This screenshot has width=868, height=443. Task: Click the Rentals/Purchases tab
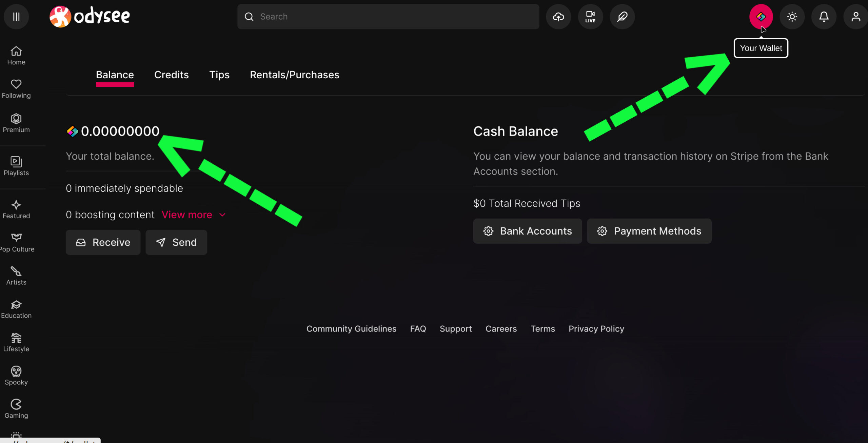click(x=294, y=74)
